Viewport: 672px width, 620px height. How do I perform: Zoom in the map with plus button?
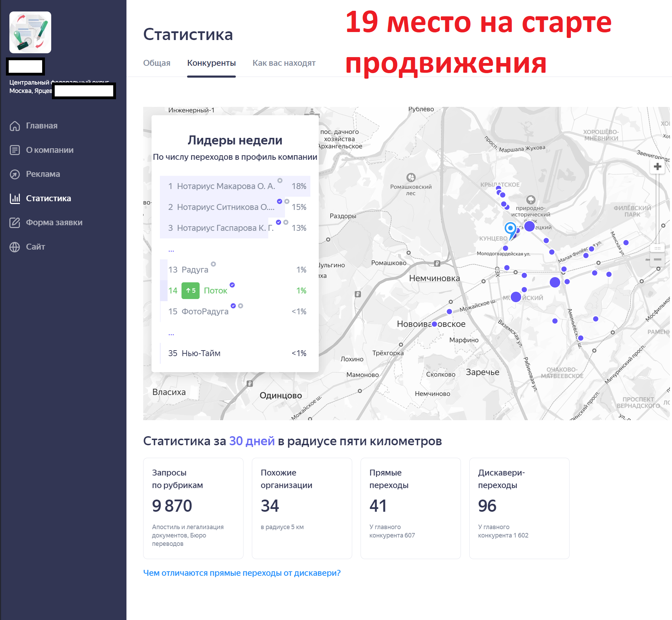657,167
